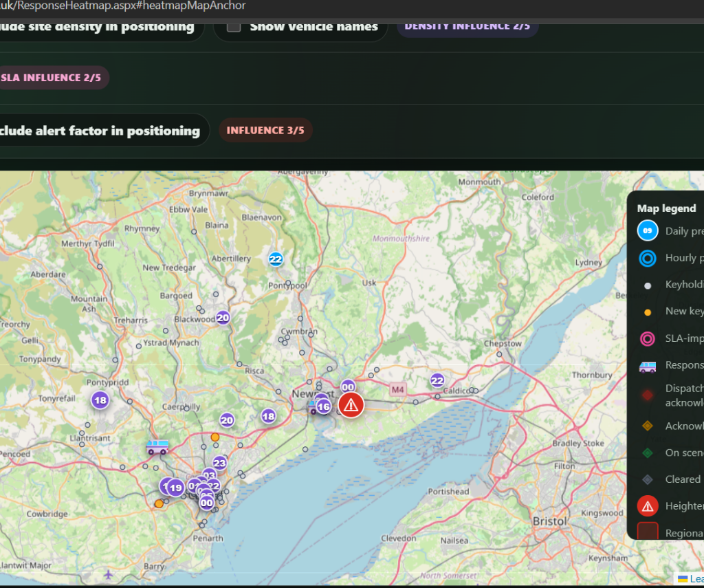Open purple marker 00 above Newport
This screenshot has width=704, height=588.
(348, 386)
